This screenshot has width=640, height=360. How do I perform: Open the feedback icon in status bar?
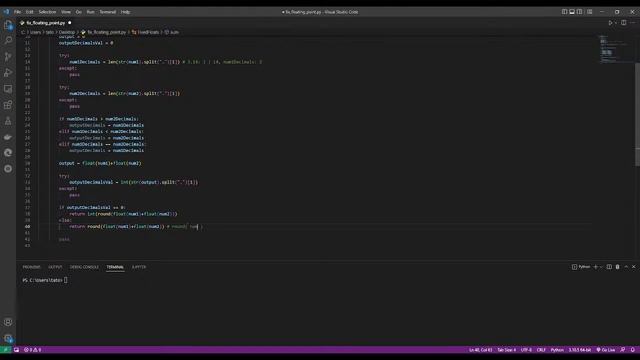623,350
